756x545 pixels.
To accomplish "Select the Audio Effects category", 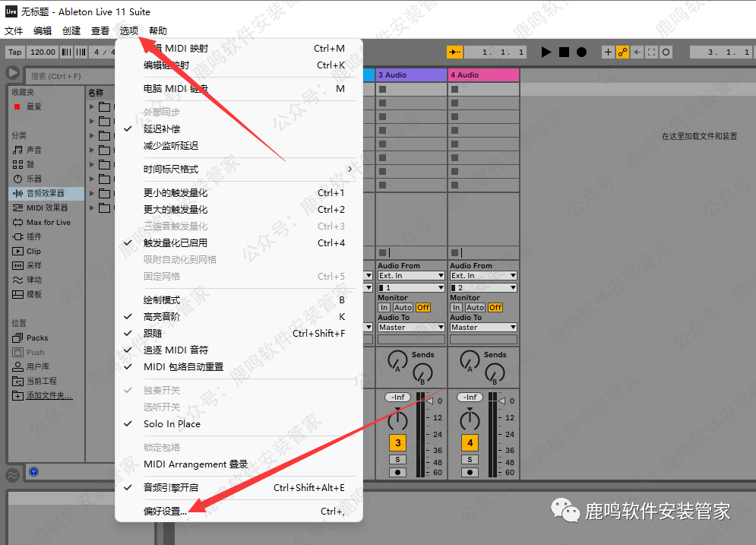I will click(46, 193).
